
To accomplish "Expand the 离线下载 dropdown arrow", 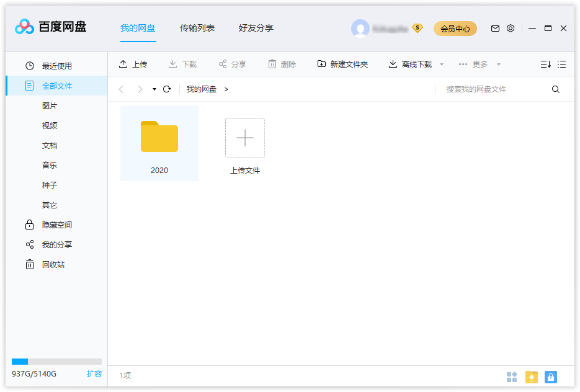I will click(x=441, y=64).
